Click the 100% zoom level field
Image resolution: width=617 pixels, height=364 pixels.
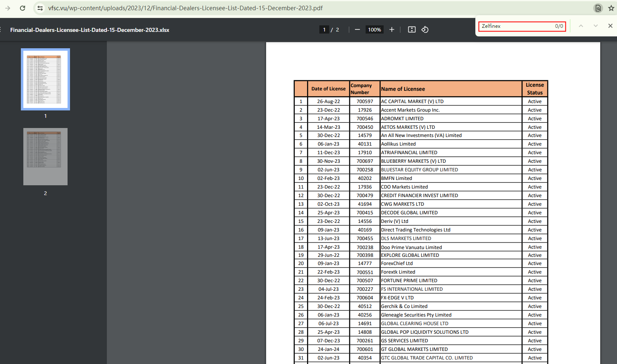(374, 29)
